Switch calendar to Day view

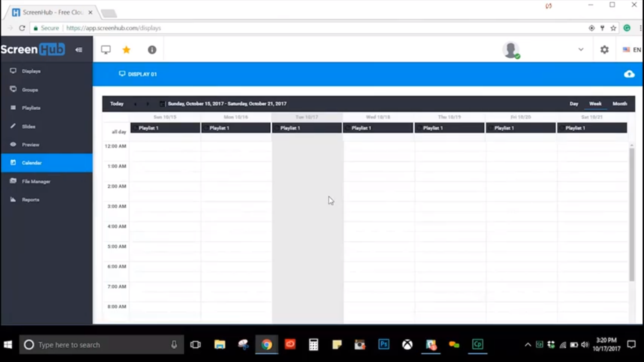tap(574, 104)
